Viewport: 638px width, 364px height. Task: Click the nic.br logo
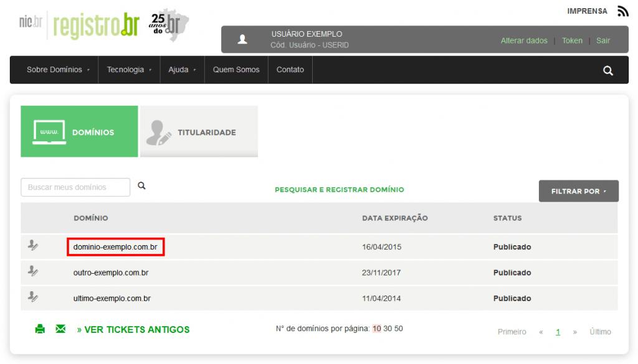(x=31, y=22)
